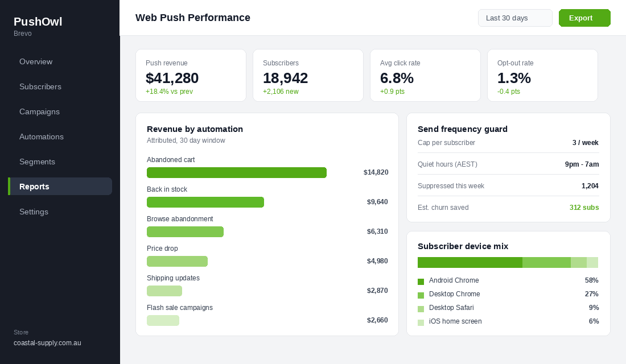Click the 27% Desktop Chrome percentage
Viewport: 626px width, 364px height.
[592, 293]
